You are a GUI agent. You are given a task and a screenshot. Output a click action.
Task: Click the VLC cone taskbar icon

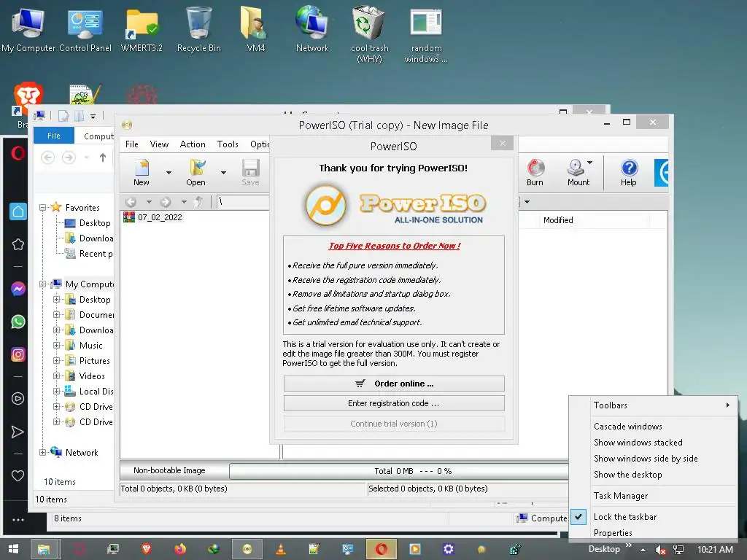[281, 549]
